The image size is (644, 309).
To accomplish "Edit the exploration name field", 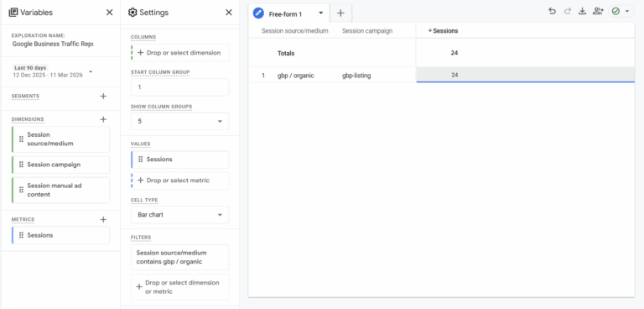I will coord(53,44).
